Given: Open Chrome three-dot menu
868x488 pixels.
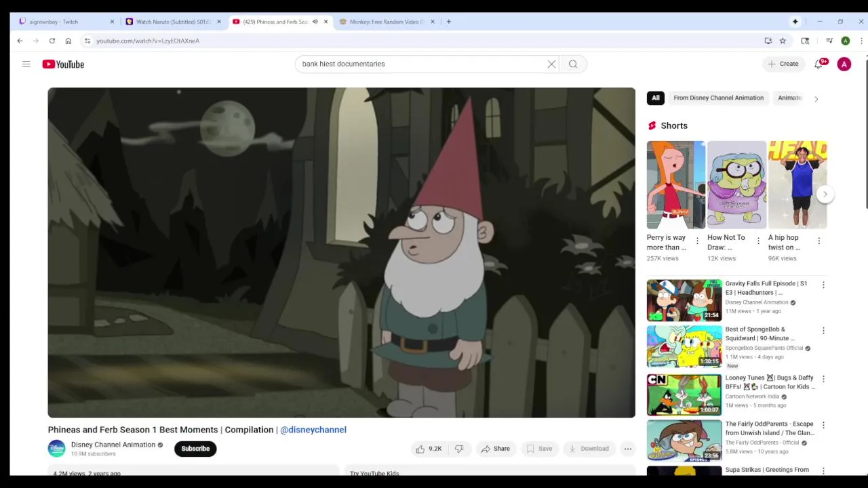Looking at the screenshot, I should pyautogui.click(x=861, y=41).
